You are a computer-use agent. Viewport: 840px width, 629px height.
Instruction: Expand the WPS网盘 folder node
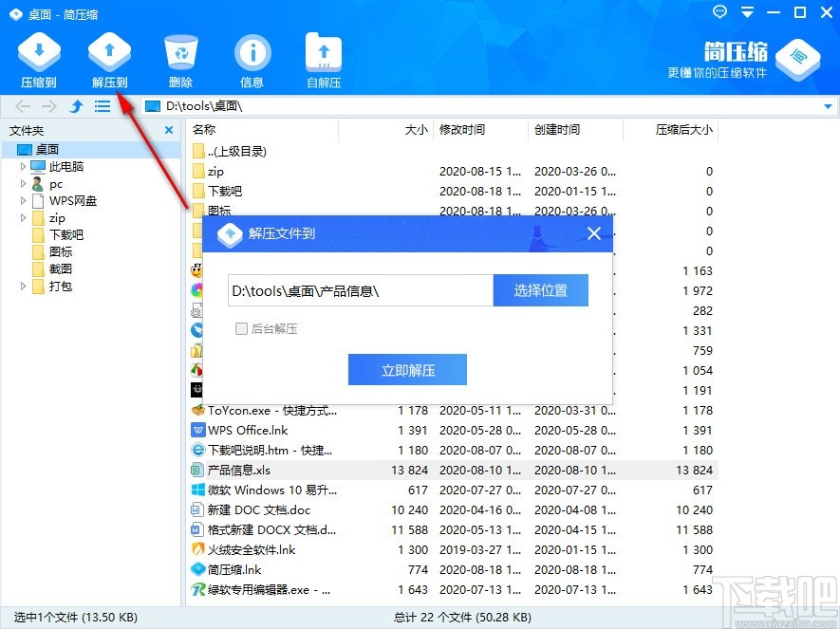click(x=21, y=200)
